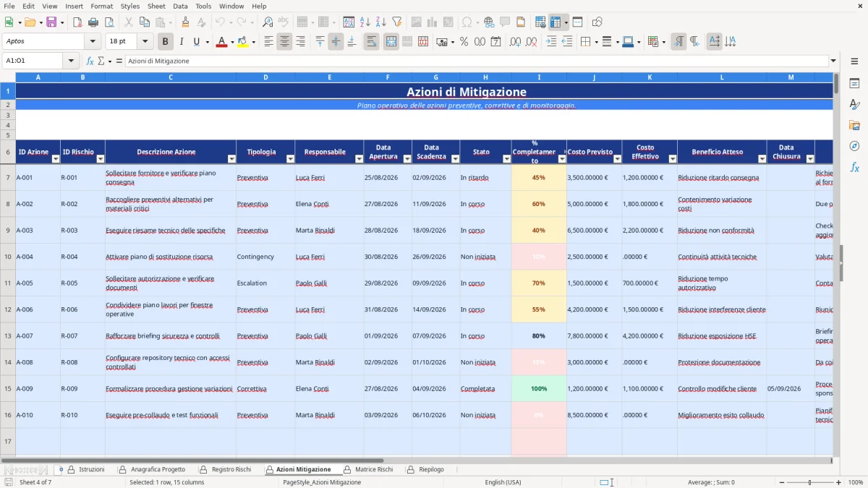Open Tipologia column filter dropdown

290,158
